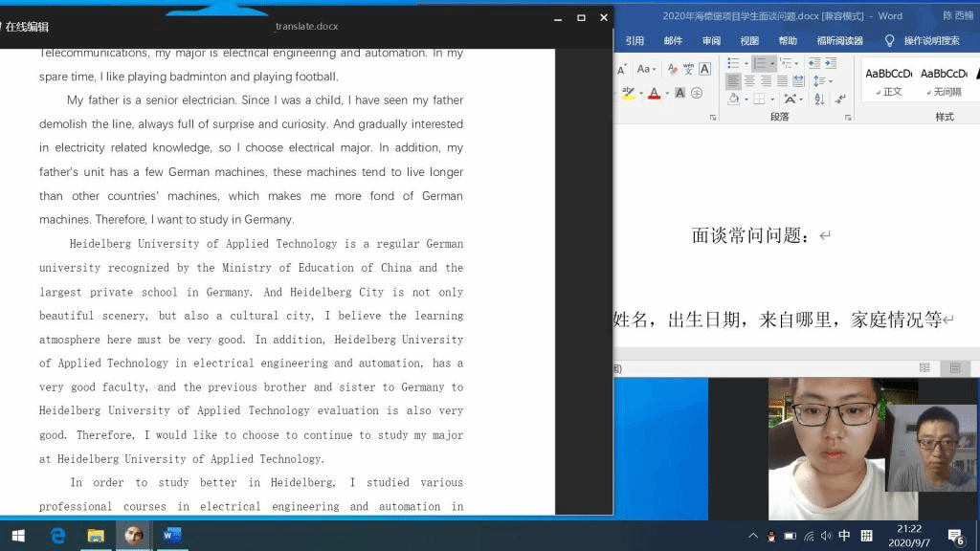The height and width of the screenshot is (551, 980).
Task: Expand the paragraph settings dialog launcher
Action: point(848,117)
